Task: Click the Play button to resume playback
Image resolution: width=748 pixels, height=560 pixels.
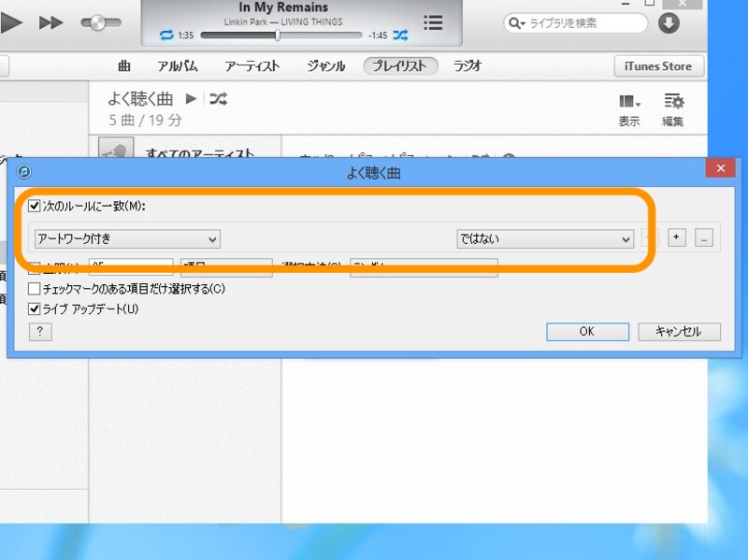Action: tap(12, 21)
